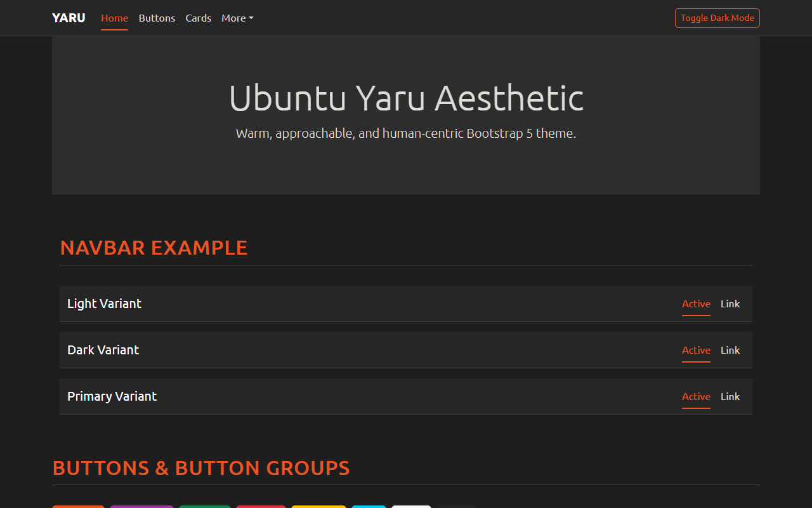Image resolution: width=812 pixels, height=508 pixels.
Task: Select Active in the Primary Variant navbar
Action: [696, 397]
